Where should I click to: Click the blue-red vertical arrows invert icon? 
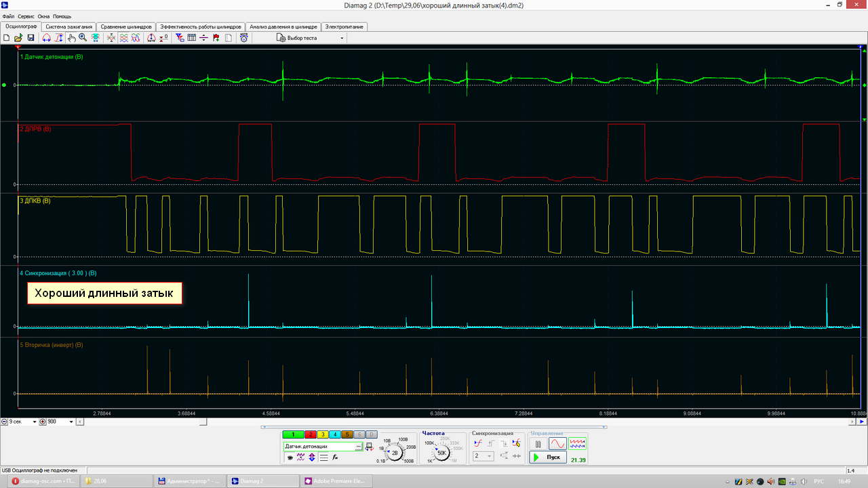coord(312,457)
